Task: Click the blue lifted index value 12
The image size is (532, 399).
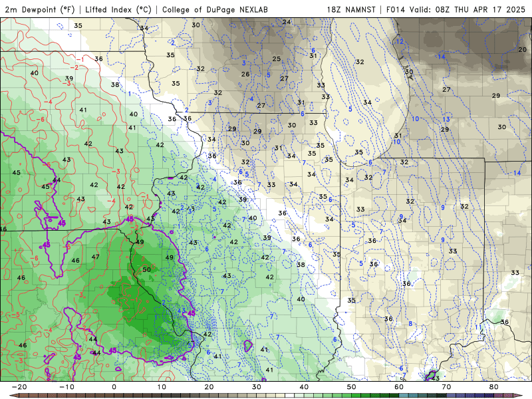Action: (400, 41)
